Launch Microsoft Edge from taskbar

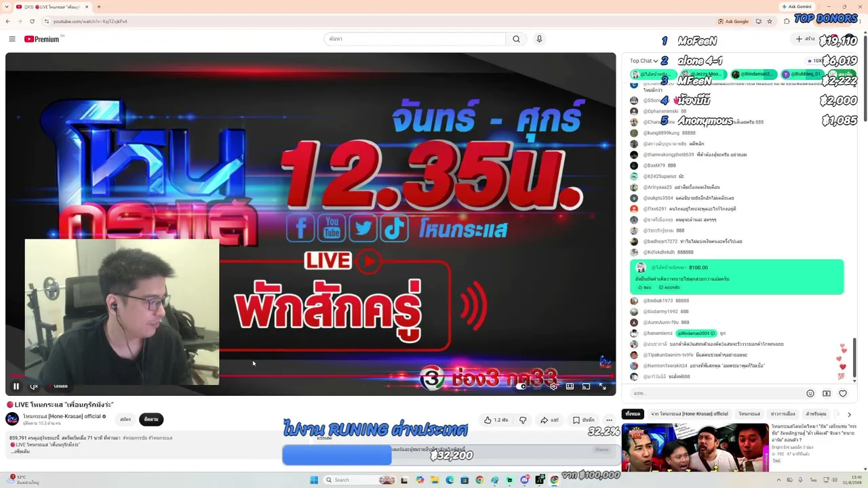[450, 480]
